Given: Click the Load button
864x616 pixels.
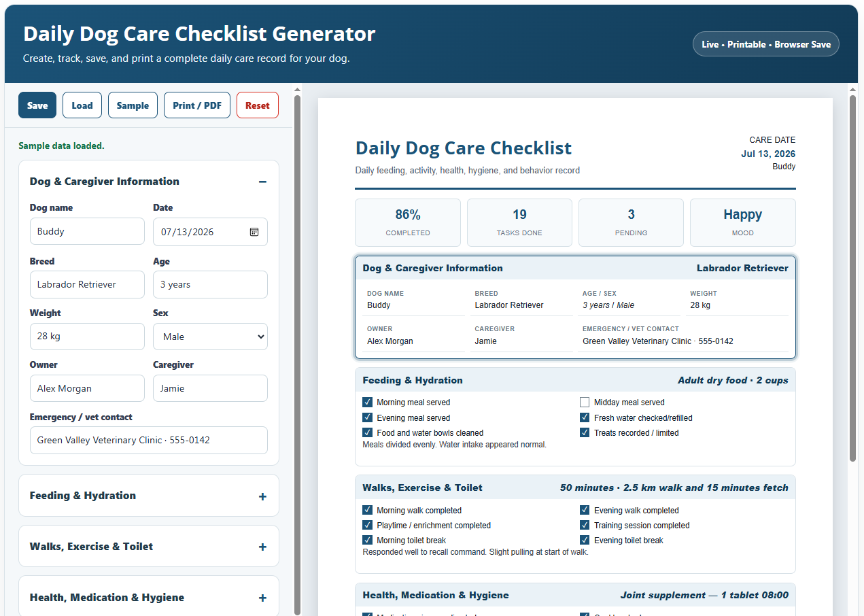Looking at the screenshot, I should click(82, 105).
